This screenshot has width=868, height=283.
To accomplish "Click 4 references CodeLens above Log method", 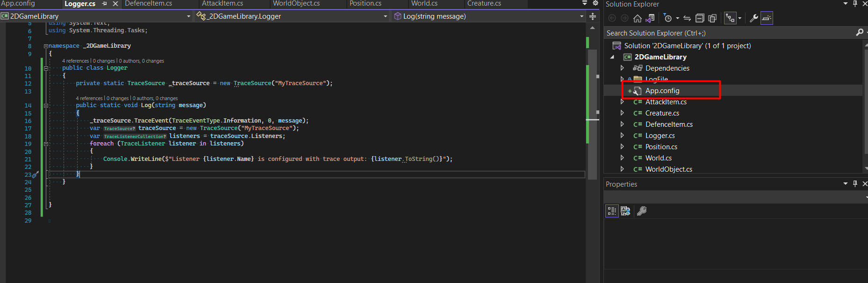I will (x=89, y=98).
